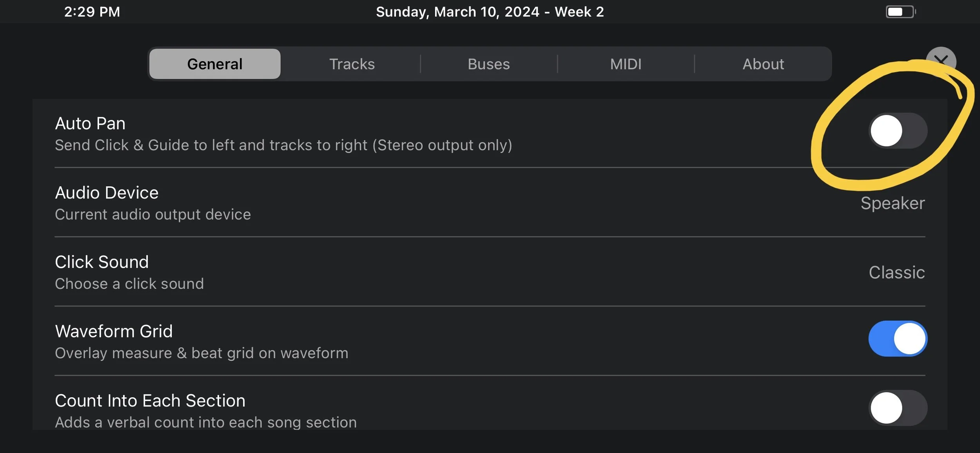Open the About tab

(x=763, y=64)
